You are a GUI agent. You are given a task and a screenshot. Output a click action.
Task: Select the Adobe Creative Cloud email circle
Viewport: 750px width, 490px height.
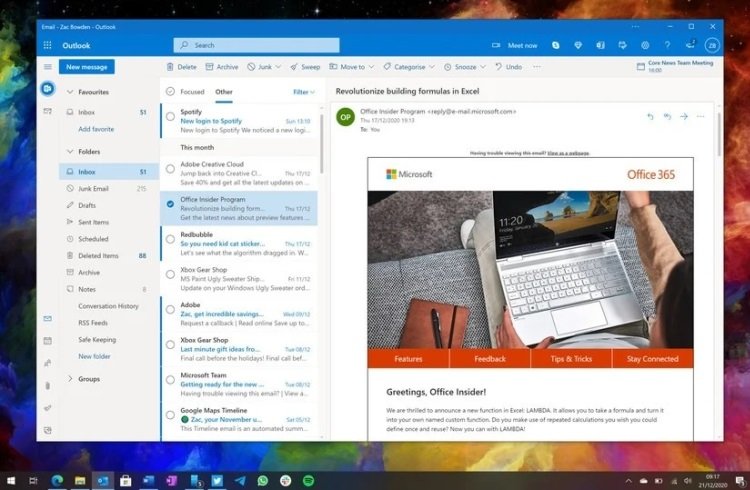point(170,168)
